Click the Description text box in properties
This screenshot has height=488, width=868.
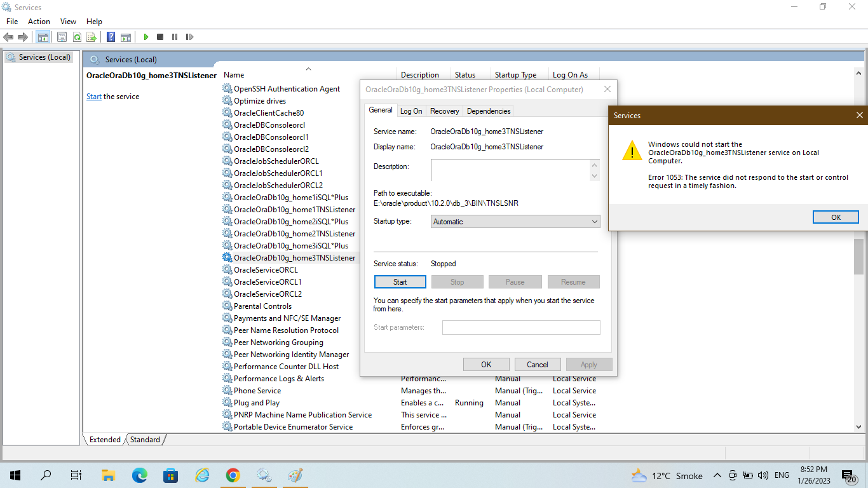(510, 170)
